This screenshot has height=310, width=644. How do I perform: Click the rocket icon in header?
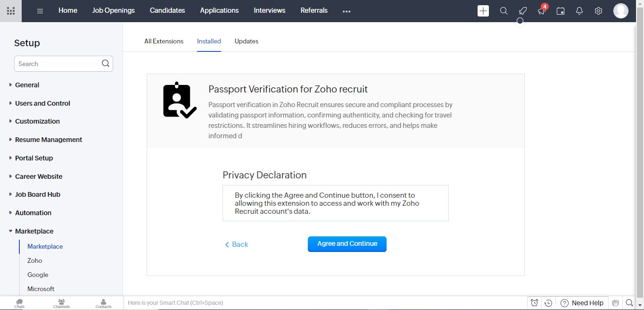tap(523, 11)
